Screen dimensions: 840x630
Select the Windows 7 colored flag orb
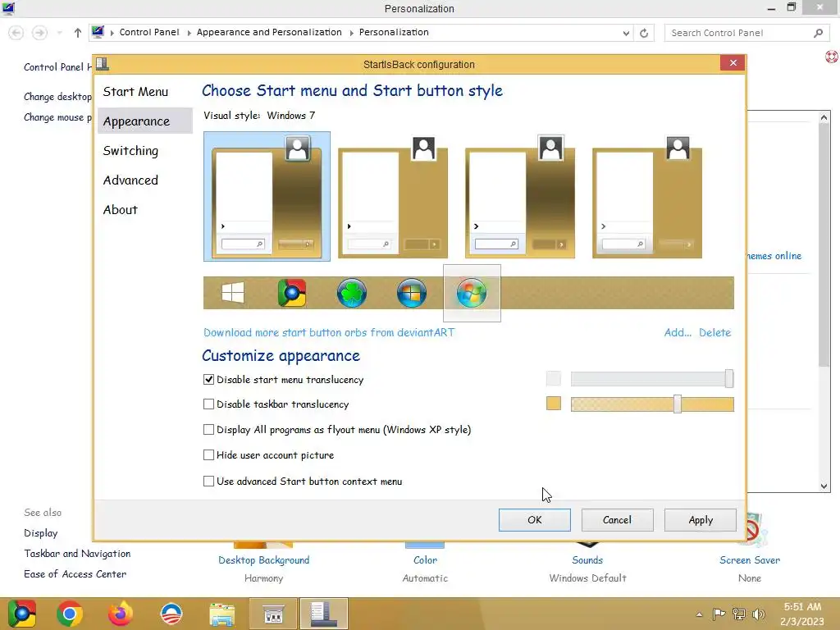coord(472,293)
